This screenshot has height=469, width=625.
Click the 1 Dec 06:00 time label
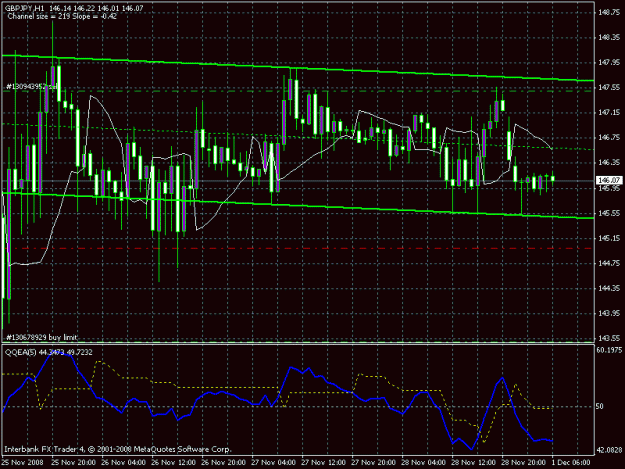pos(571,463)
